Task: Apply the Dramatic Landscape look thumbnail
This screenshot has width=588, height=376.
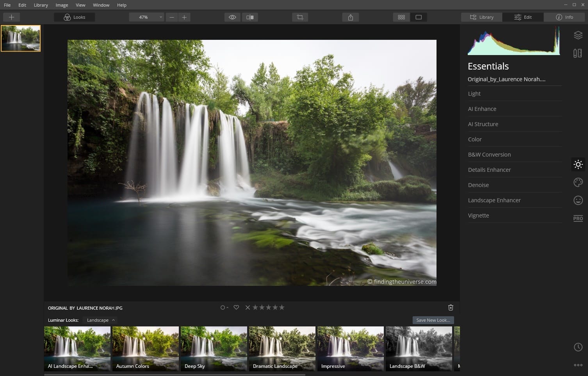Action: pyautogui.click(x=282, y=348)
